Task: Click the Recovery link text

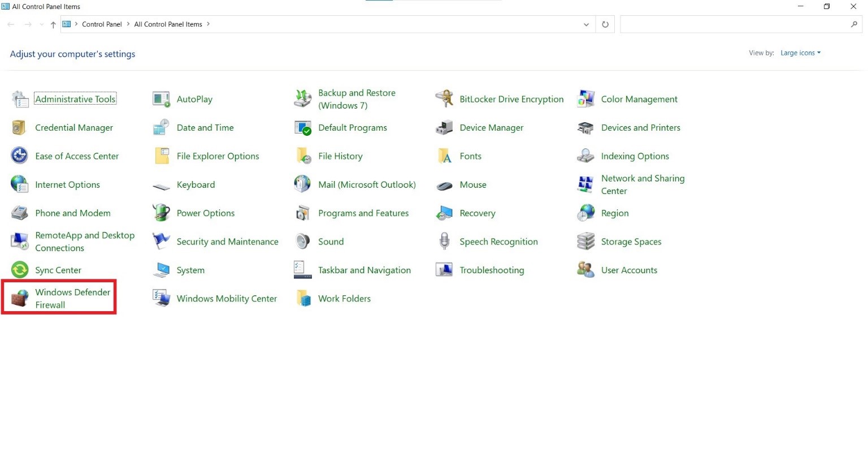Action: tap(478, 213)
